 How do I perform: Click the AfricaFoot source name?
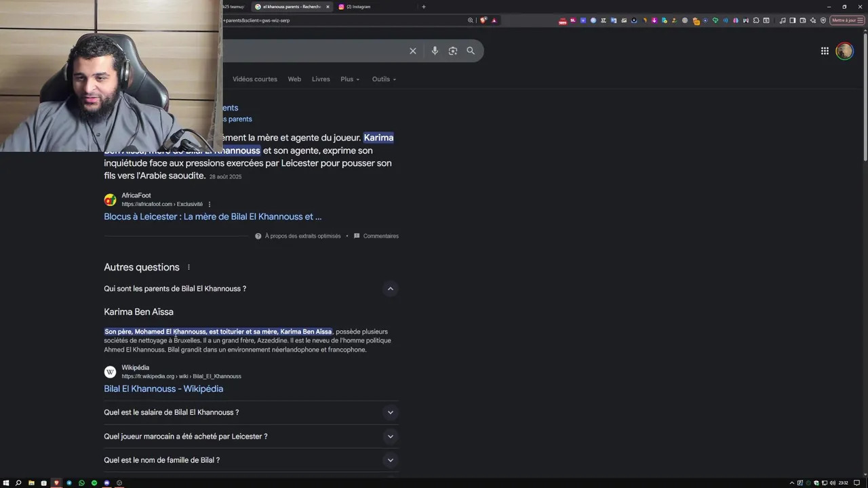[x=136, y=195]
